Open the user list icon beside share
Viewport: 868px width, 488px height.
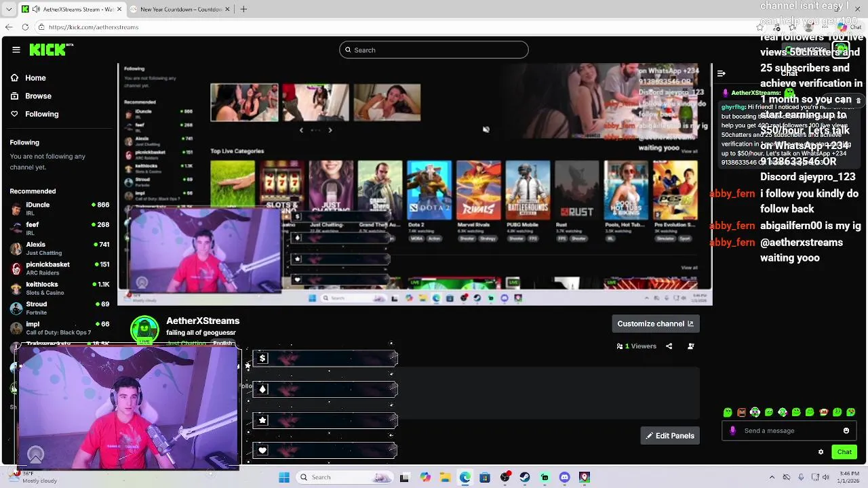tap(691, 346)
